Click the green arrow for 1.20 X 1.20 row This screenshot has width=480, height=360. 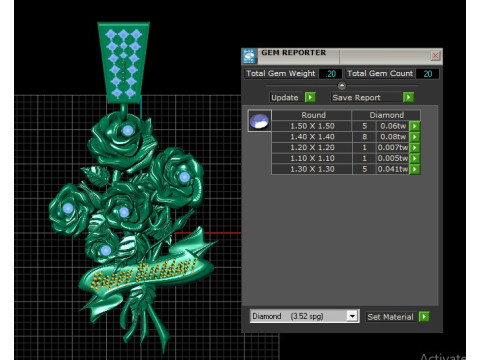[415, 148]
